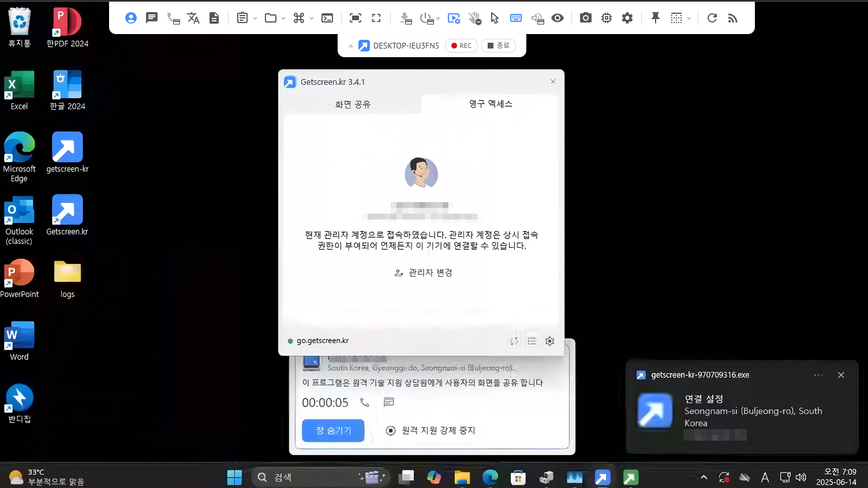
Task: Click the broadcast signal icon in toolbar
Action: (733, 18)
